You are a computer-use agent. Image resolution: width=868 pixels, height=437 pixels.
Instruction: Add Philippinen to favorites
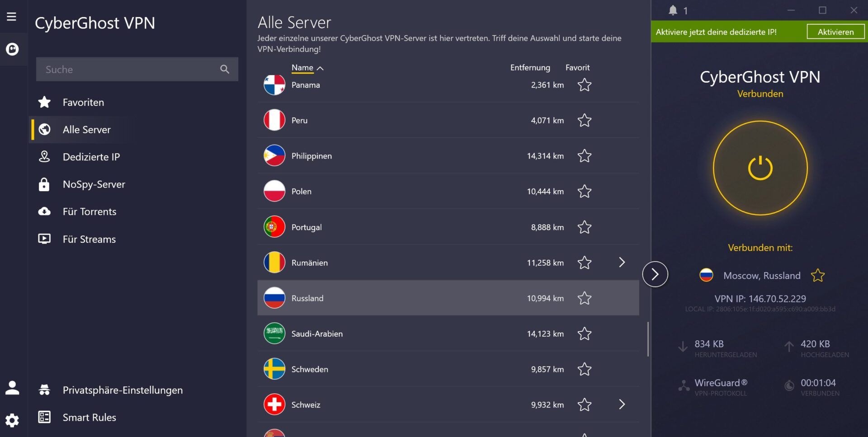point(585,155)
